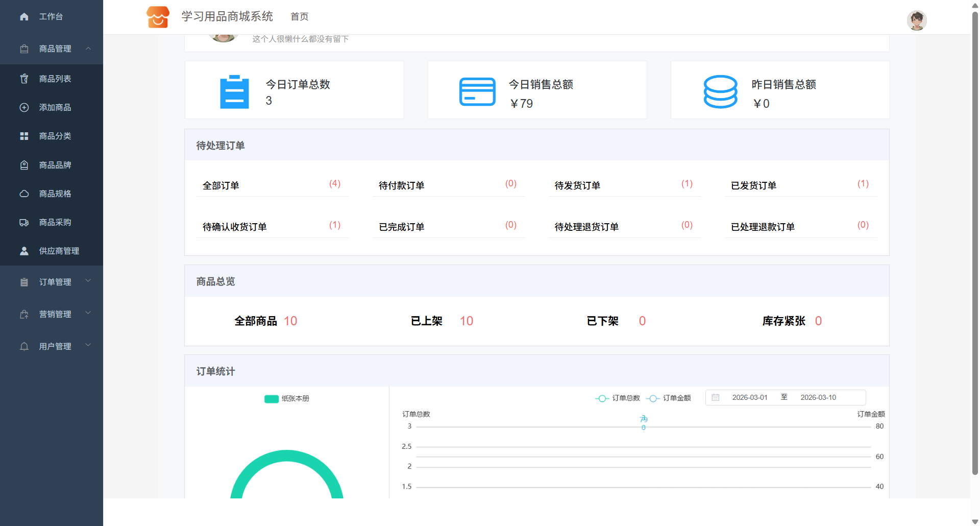Click the 供应商管理 person icon

(24, 251)
